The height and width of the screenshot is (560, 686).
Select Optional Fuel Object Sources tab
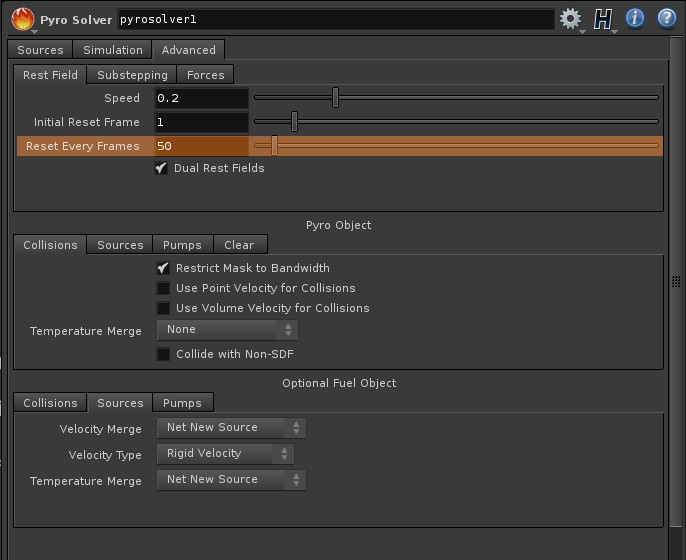[x=120, y=403]
